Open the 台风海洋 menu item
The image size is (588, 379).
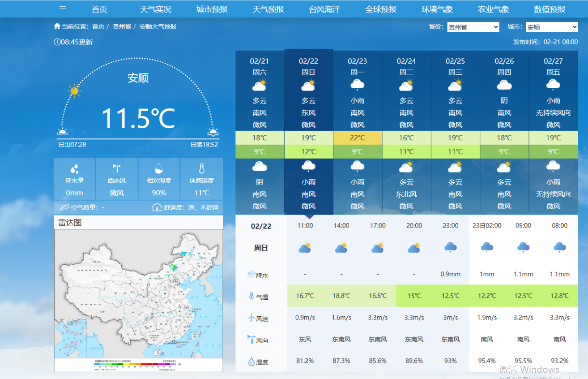324,9
